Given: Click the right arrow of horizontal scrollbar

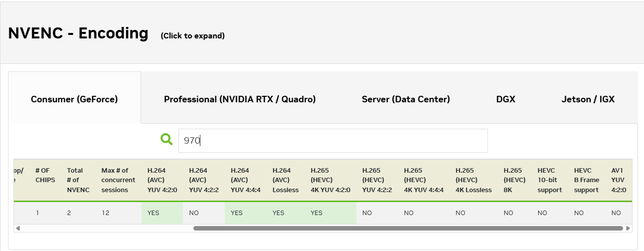Looking at the screenshot, I should tap(628, 229).
